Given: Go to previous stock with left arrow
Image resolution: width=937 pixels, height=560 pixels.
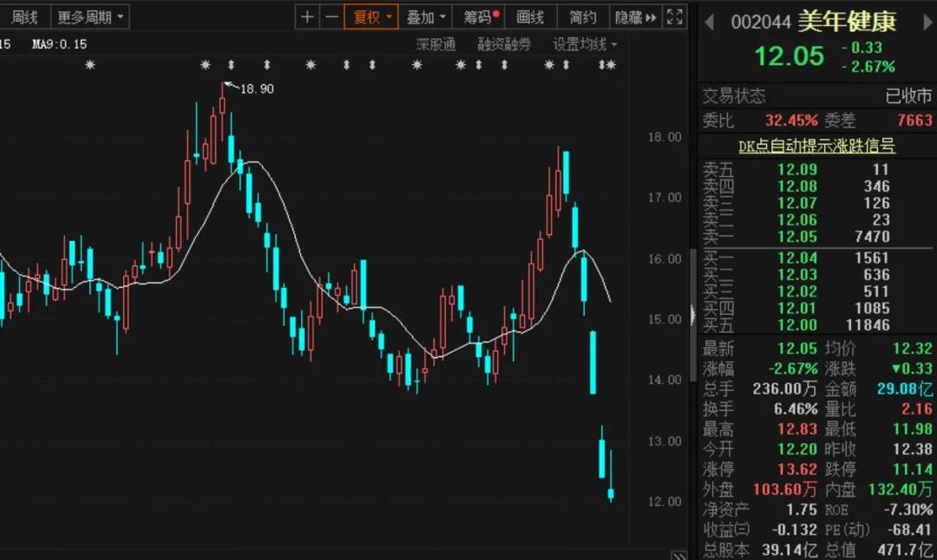Looking at the screenshot, I should point(709,23).
